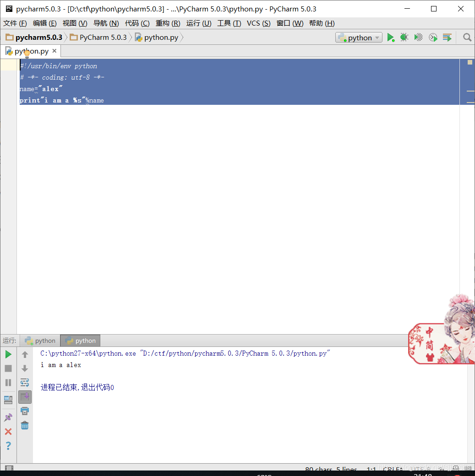Click the concurrency diagram run icon
This screenshot has width=475, height=476.
coord(447,38)
